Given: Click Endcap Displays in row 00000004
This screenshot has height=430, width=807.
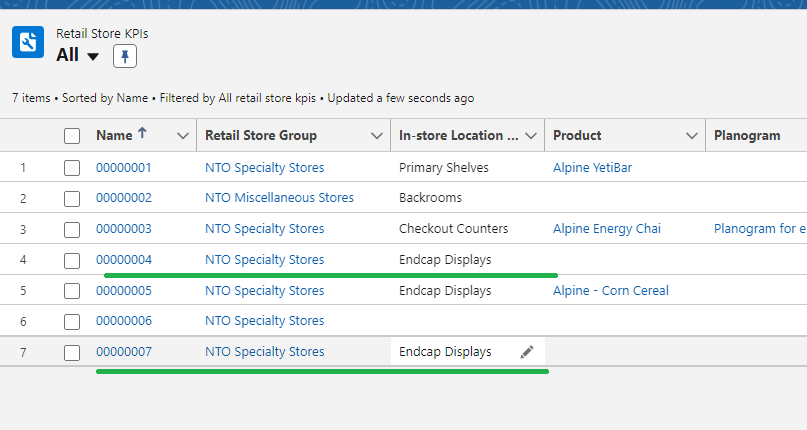Looking at the screenshot, I should click(x=445, y=260).
